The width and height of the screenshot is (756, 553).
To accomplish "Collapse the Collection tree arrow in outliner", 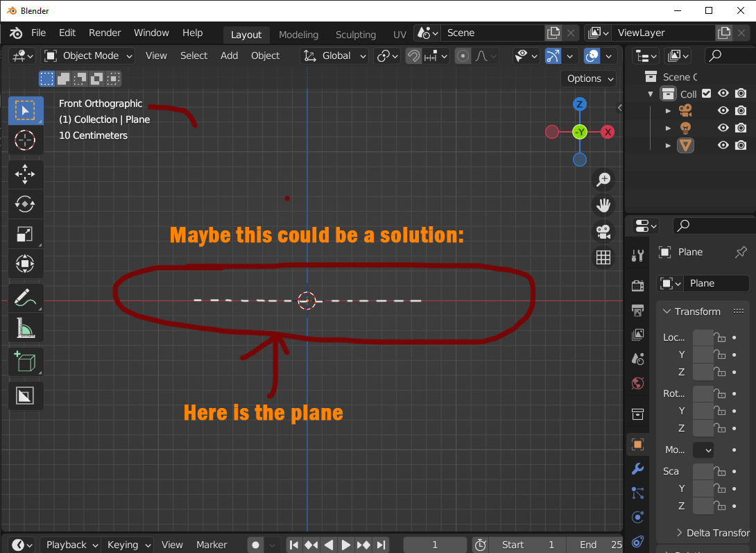I will click(651, 94).
